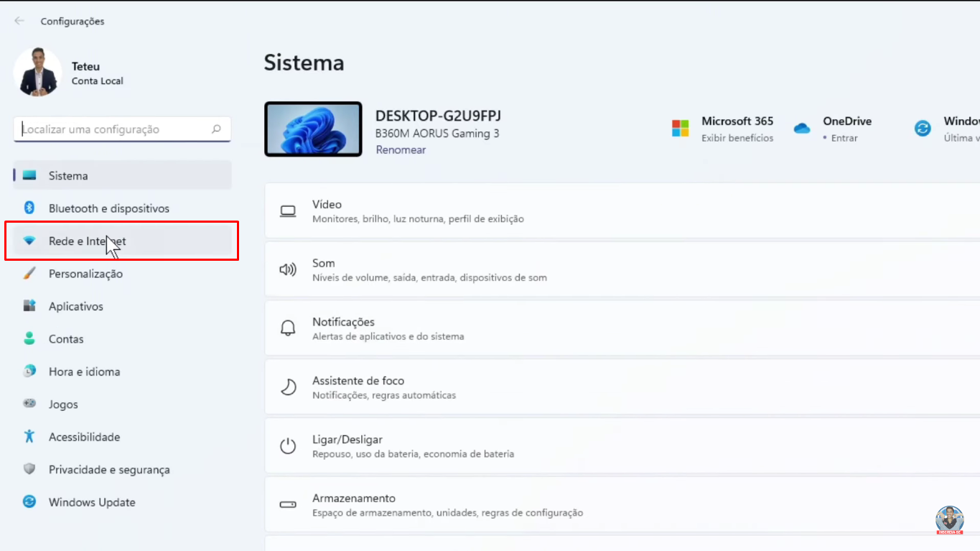Image resolution: width=980 pixels, height=551 pixels.
Task: Click the Localizar uma configuração search field
Action: click(x=115, y=129)
